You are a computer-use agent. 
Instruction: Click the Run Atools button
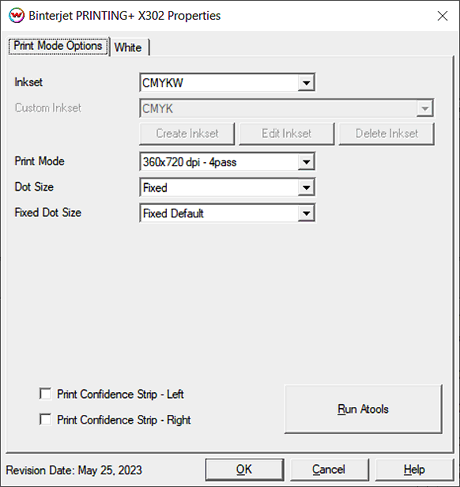point(363,409)
